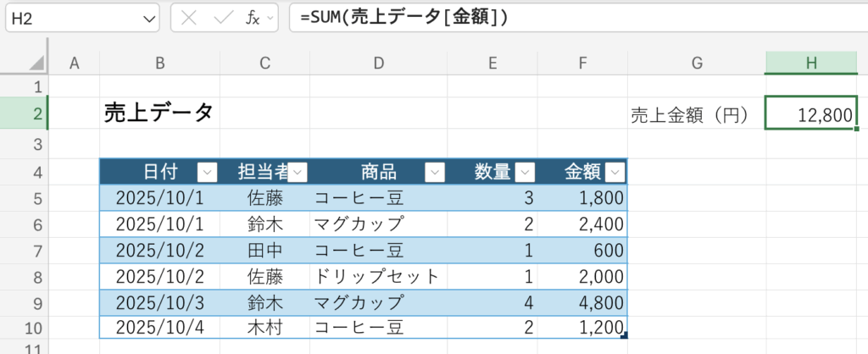Viewport: 868px width, 354px height.
Task: Expand the Name Box dropdown arrow
Action: pos(150,18)
